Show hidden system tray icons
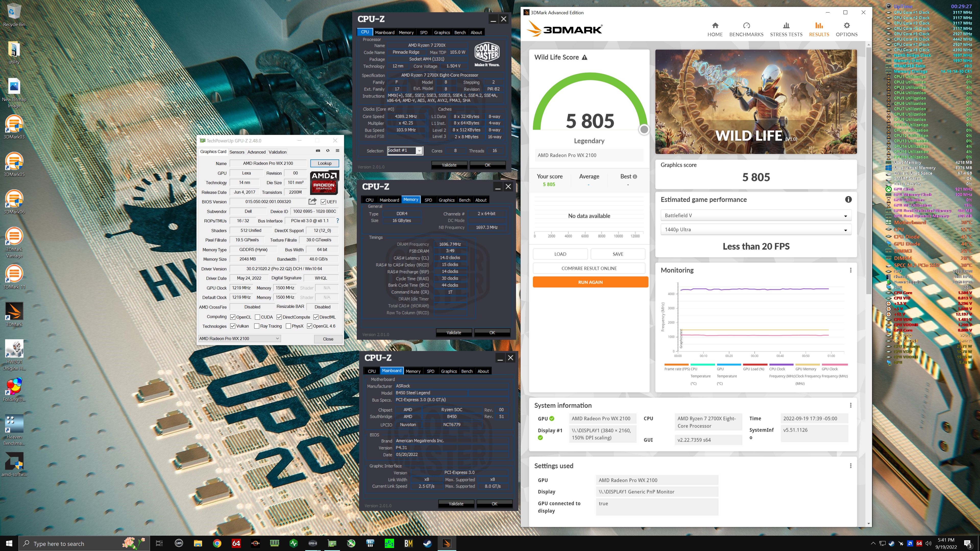Viewport: 980px width, 551px height. pyautogui.click(x=873, y=543)
